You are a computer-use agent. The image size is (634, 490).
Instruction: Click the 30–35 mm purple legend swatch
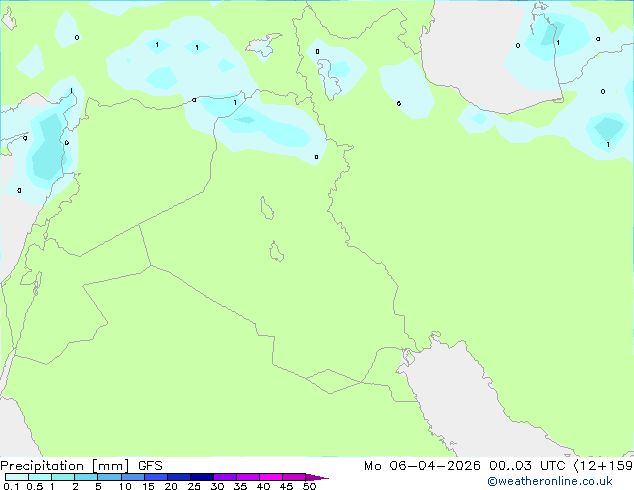point(225,477)
